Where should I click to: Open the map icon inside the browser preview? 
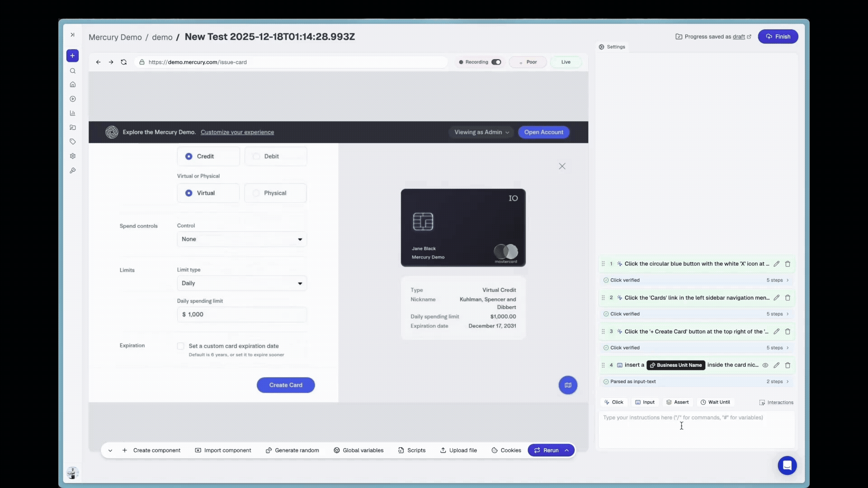point(568,385)
